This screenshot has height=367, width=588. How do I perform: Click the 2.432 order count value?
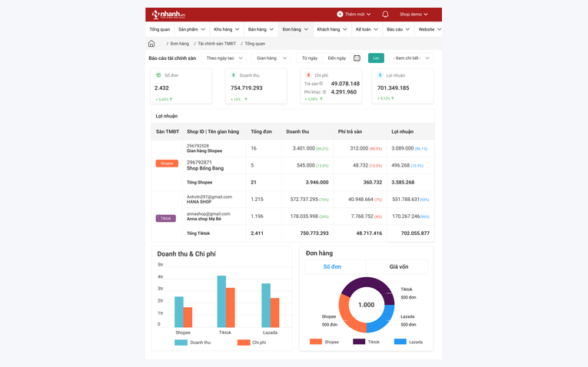tap(161, 88)
